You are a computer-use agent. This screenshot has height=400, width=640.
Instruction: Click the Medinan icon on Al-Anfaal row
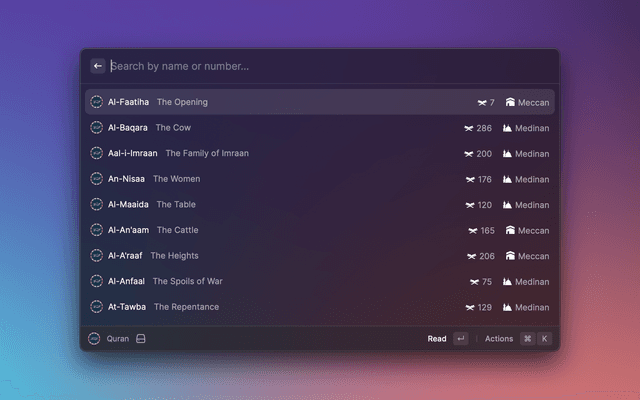coord(507,282)
